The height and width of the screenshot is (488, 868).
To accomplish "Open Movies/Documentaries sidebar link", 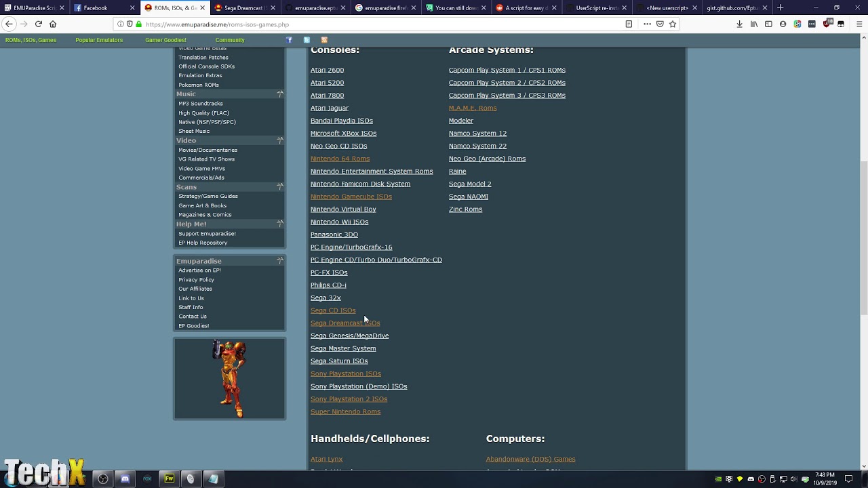I will point(208,150).
